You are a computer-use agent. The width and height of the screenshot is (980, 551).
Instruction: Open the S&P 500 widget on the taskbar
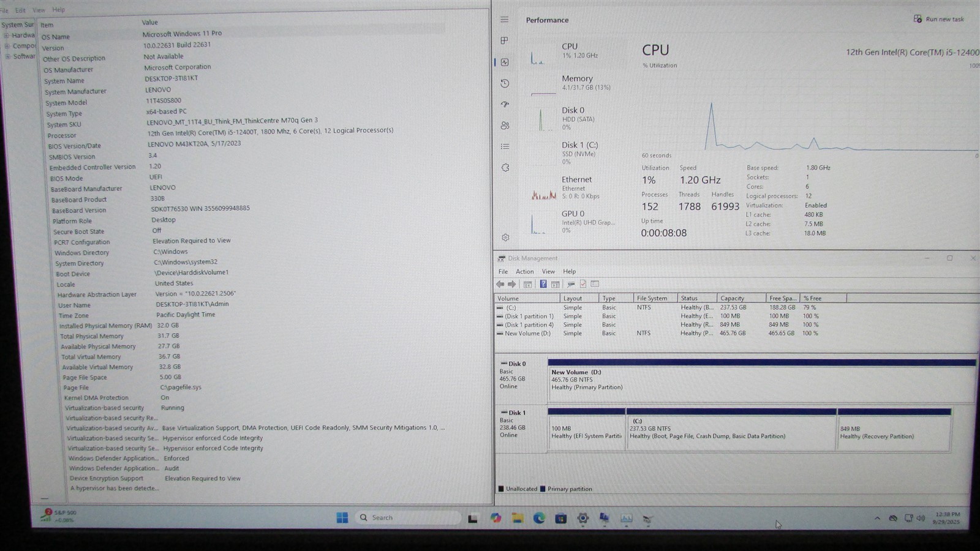58,516
